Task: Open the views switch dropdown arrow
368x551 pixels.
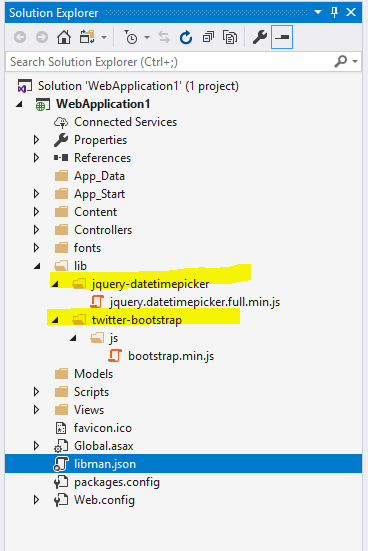Action: pyautogui.click(x=104, y=37)
